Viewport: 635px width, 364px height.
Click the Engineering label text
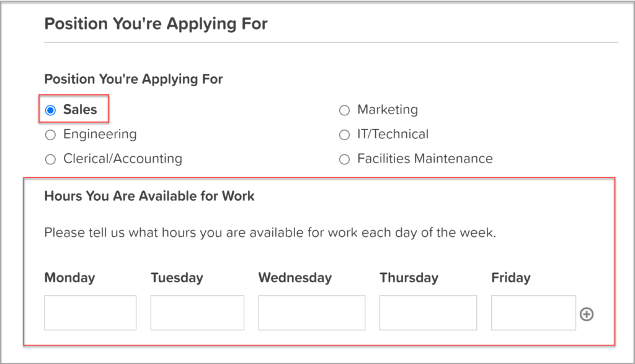click(100, 134)
